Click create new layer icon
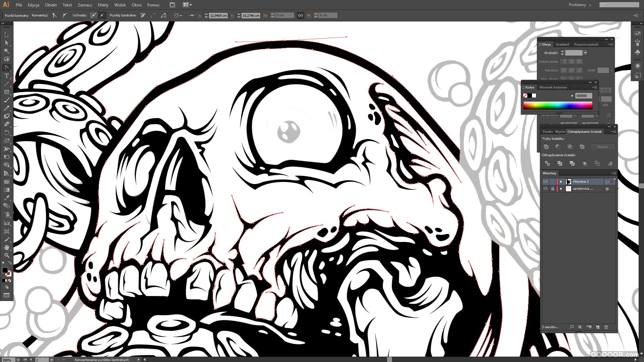The image size is (644, 362). click(597, 327)
